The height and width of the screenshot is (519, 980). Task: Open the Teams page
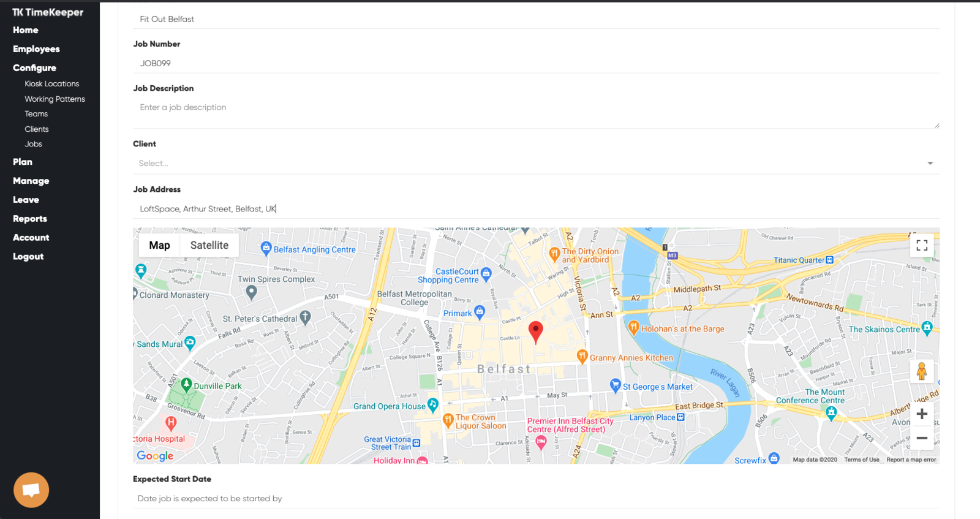(36, 114)
